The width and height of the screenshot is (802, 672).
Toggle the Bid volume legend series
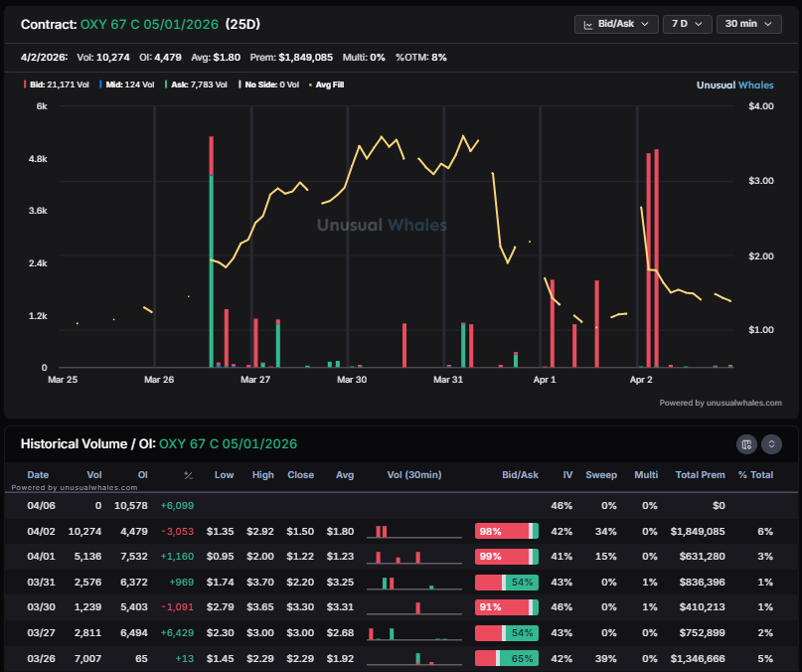tap(57, 84)
